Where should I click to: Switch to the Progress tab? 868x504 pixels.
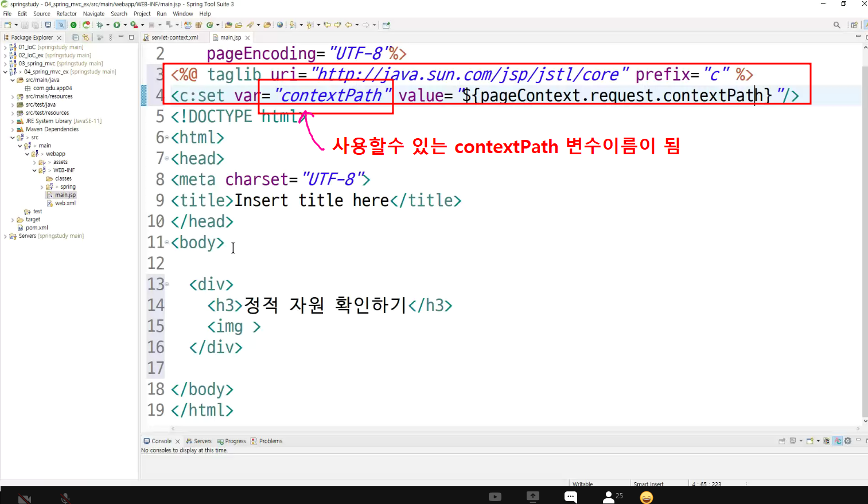(x=232, y=441)
